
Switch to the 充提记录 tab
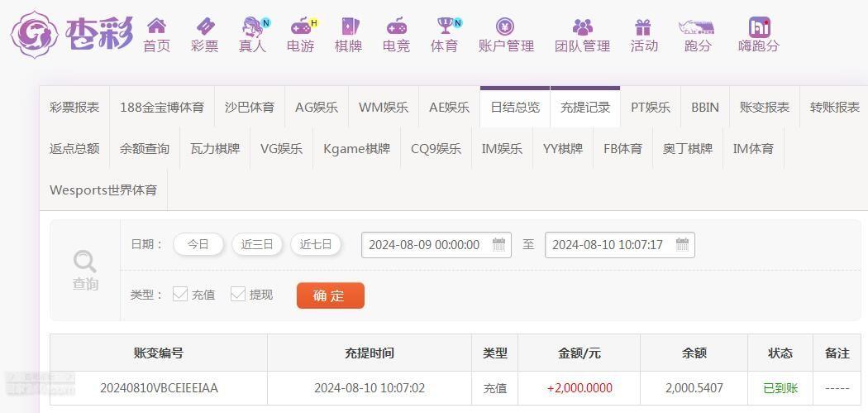585,108
